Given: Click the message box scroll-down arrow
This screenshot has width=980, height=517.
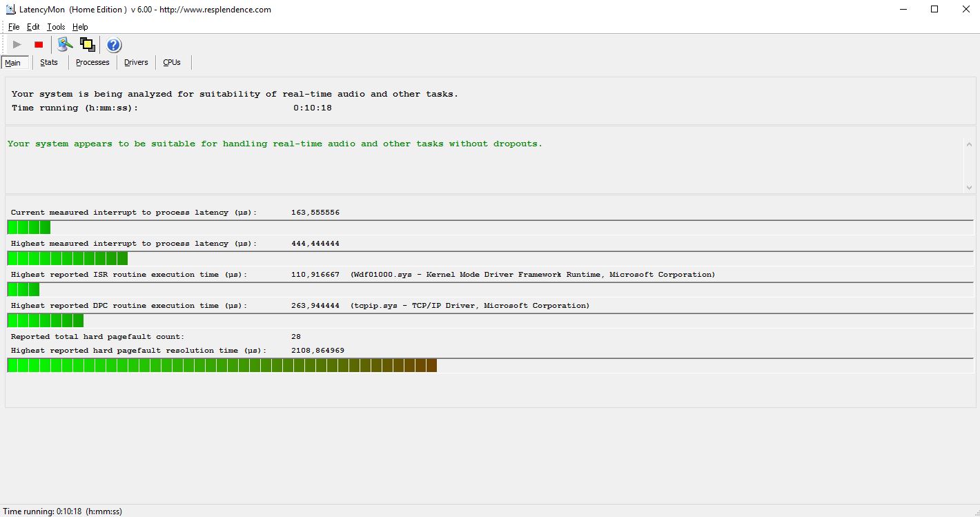Looking at the screenshot, I should pyautogui.click(x=968, y=187).
